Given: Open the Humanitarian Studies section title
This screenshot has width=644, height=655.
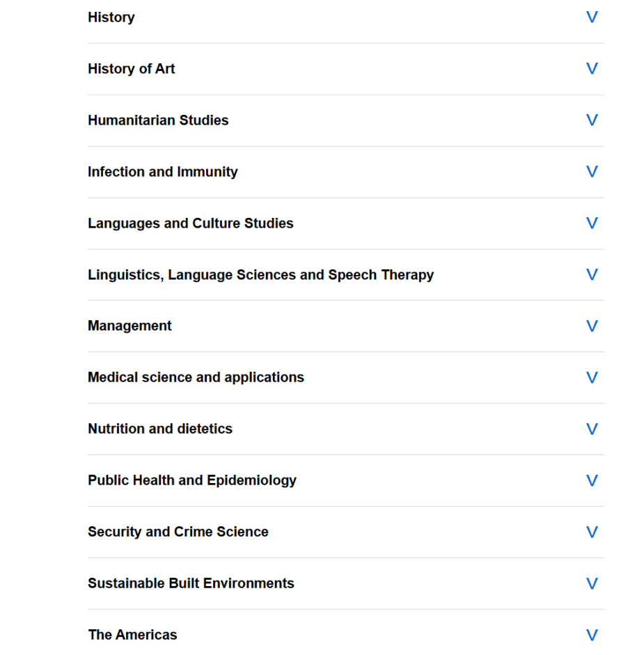Looking at the screenshot, I should [x=158, y=120].
